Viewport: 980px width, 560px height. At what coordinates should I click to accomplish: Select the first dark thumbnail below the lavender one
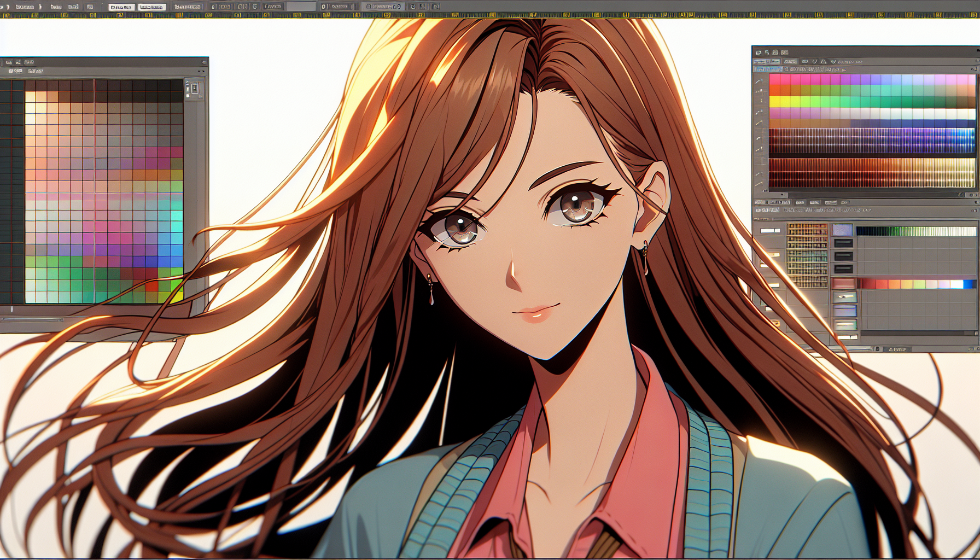coord(843,243)
